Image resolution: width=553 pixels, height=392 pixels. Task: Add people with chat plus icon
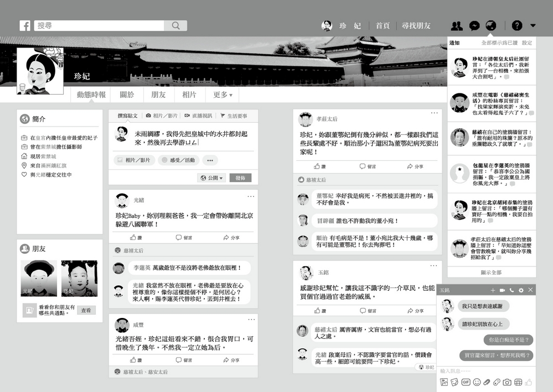[x=493, y=290]
